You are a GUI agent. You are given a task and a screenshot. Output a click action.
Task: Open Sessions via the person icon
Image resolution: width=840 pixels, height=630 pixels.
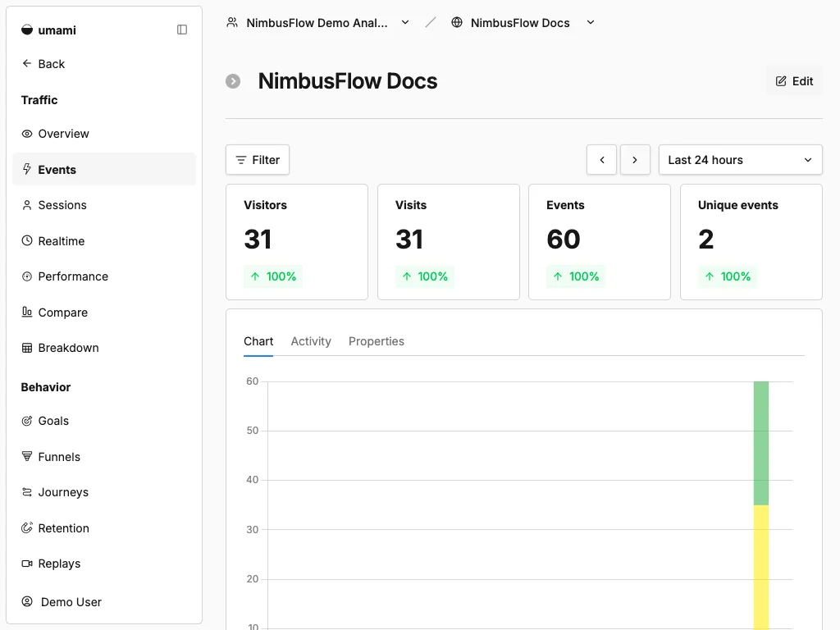pos(27,205)
